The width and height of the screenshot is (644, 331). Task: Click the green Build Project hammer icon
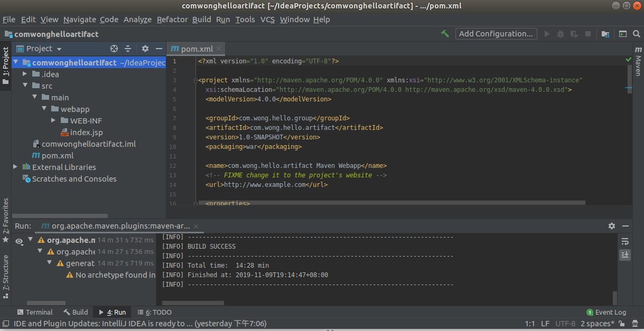[x=445, y=34]
